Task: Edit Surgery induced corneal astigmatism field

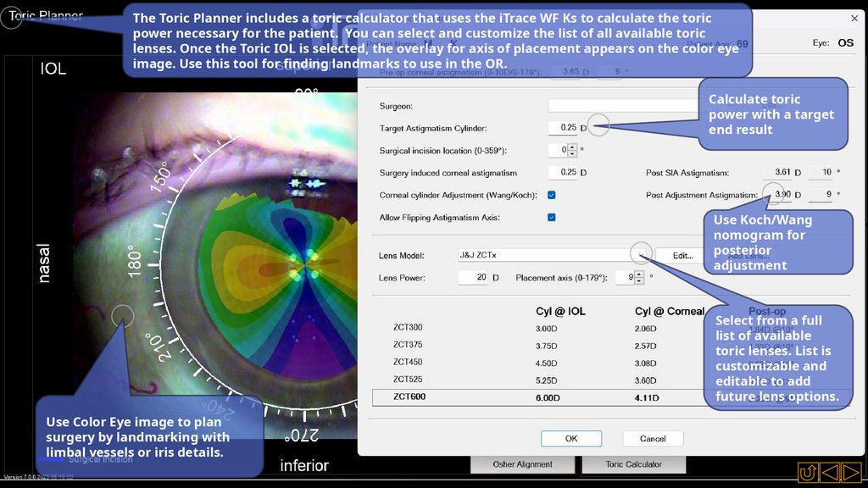Action: (x=563, y=172)
